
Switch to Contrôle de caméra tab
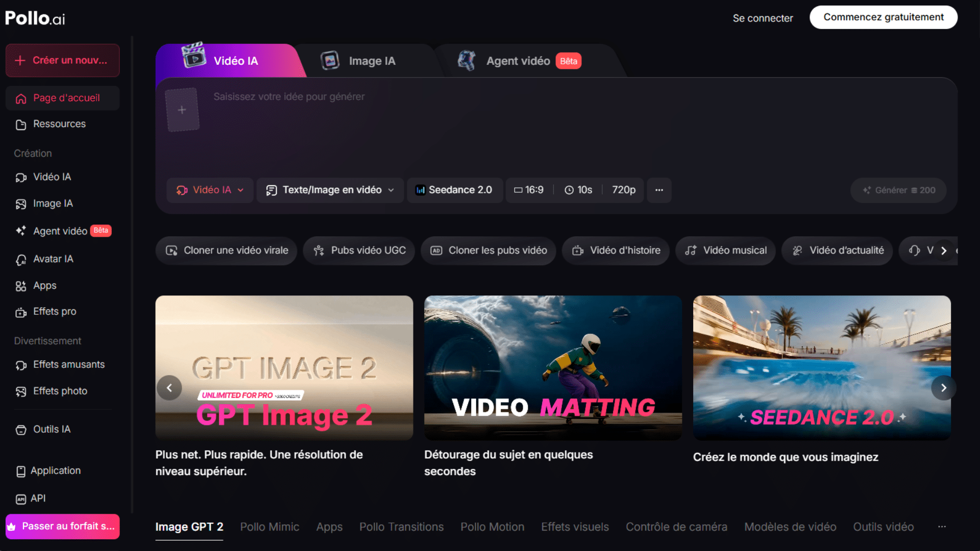tap(676, 527)
